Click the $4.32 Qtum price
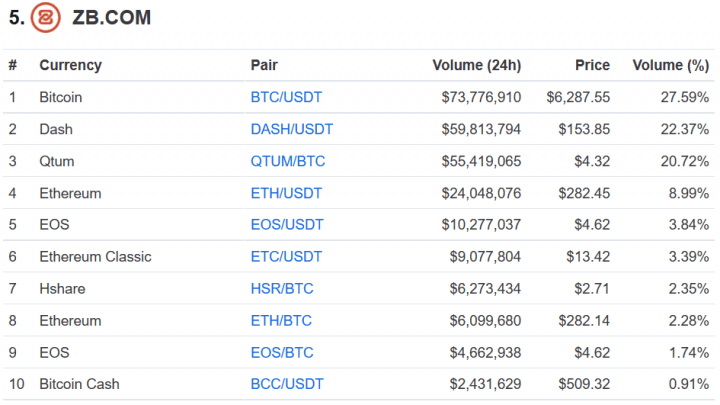The height and width of the screenshot is (405, 720). click(592, 162)
